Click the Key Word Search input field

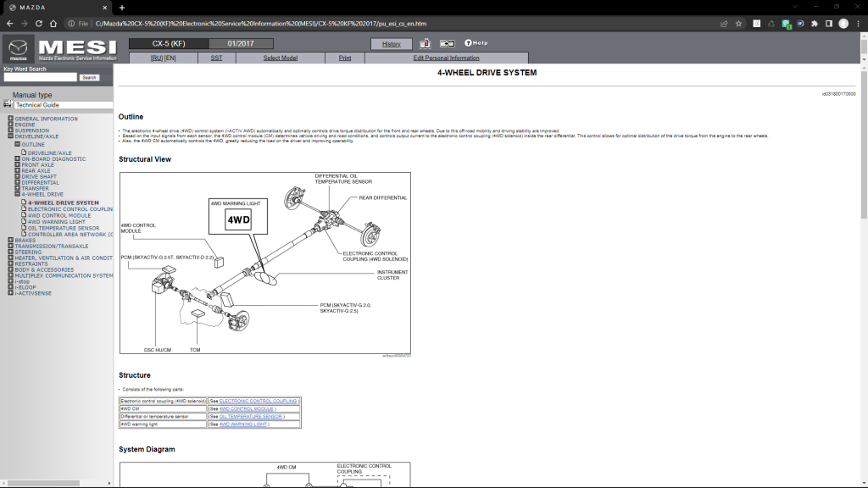[x=40, y=77]
